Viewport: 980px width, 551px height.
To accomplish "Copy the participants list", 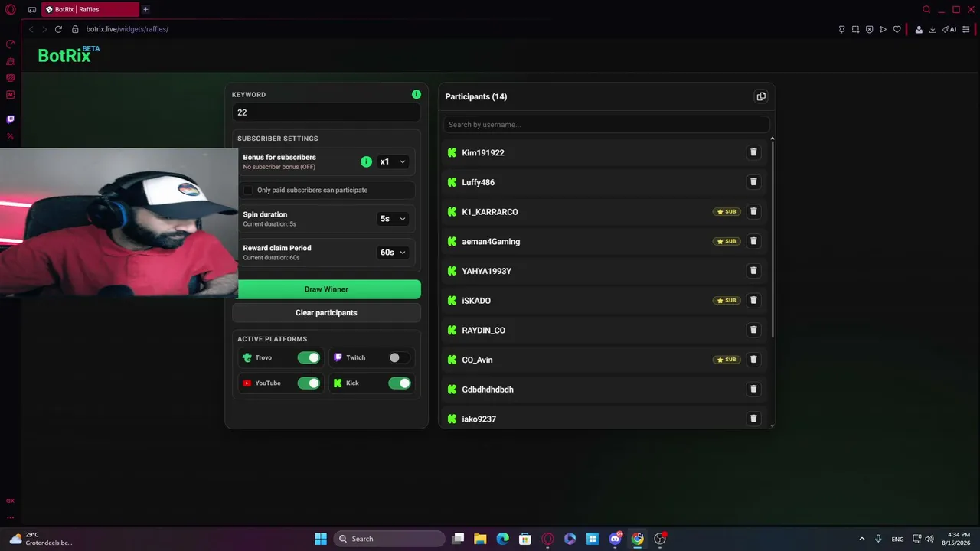I will [761, 96].
